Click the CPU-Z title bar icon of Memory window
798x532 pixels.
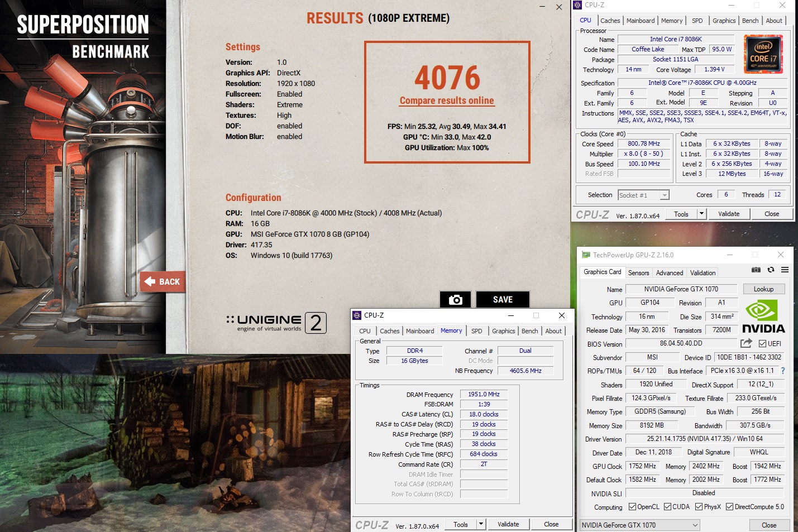(x=357, y=315)
